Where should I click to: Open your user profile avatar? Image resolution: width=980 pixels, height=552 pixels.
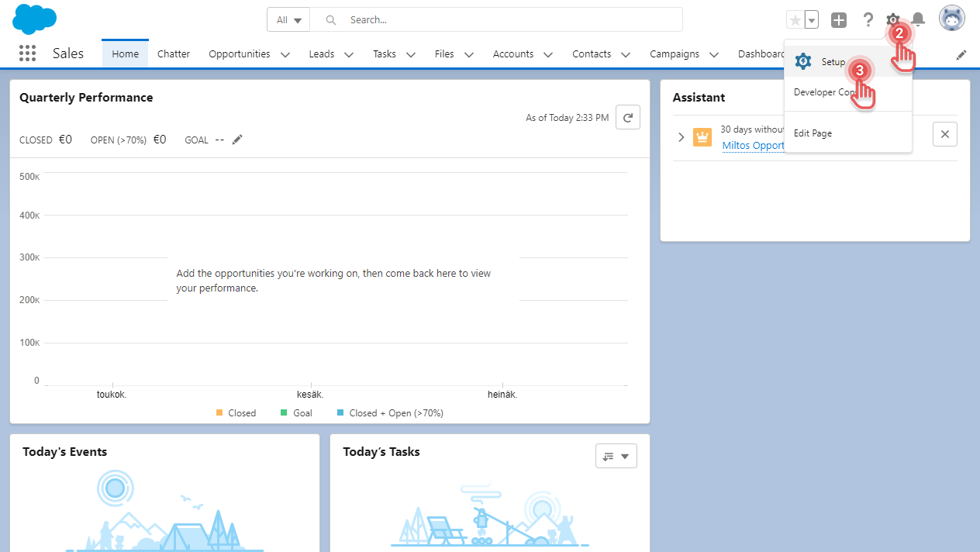click(951, 17)
